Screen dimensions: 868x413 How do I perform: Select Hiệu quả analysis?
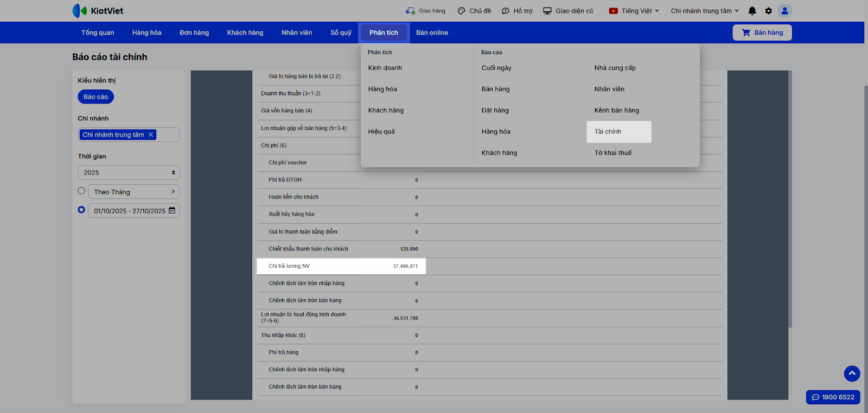click(381, 131)
